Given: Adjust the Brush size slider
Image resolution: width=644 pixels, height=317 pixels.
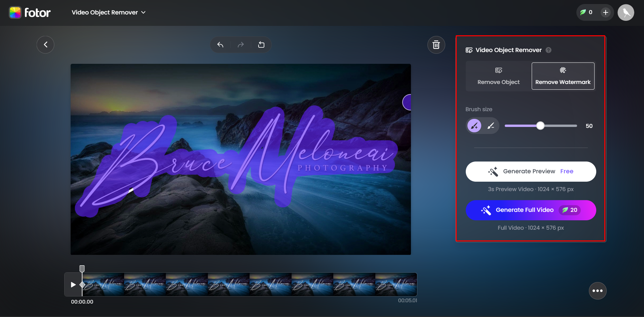Looking at the screenshot, I should 540,125.
